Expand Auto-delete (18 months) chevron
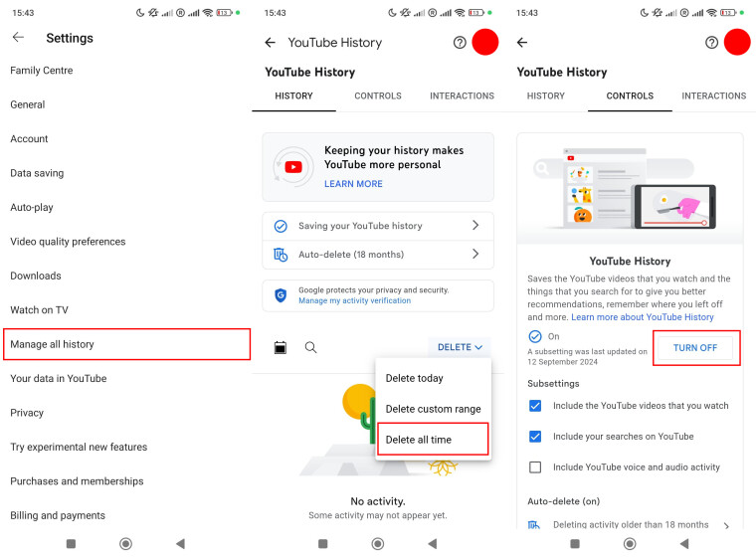The image size is (756, 559). 475,254
